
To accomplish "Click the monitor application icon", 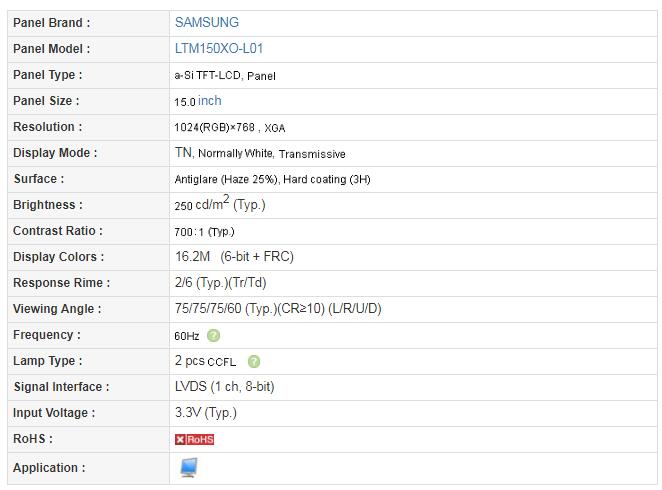I will pyautogui.click(x=188, y=468).
